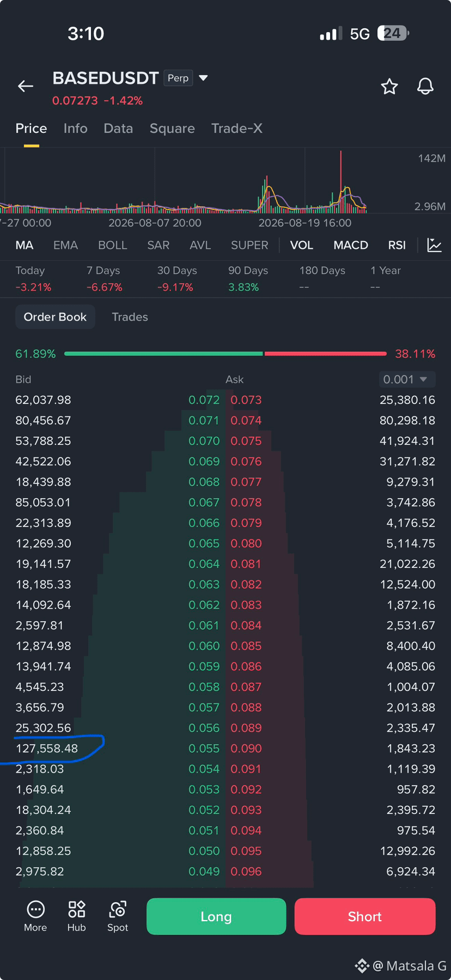Tap the red ask ratio bar
The width and height of the screenshot is (451, 980).
coord(326,354)
